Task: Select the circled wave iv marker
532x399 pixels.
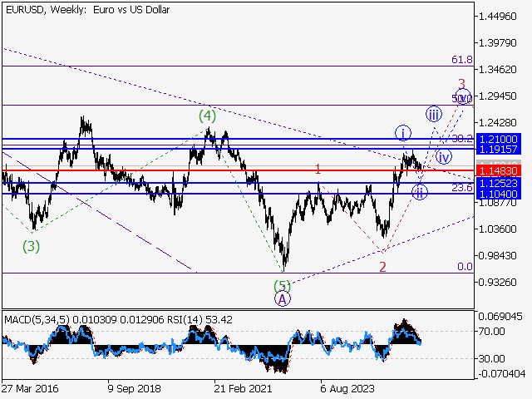Action: click(x=444, y=156)
